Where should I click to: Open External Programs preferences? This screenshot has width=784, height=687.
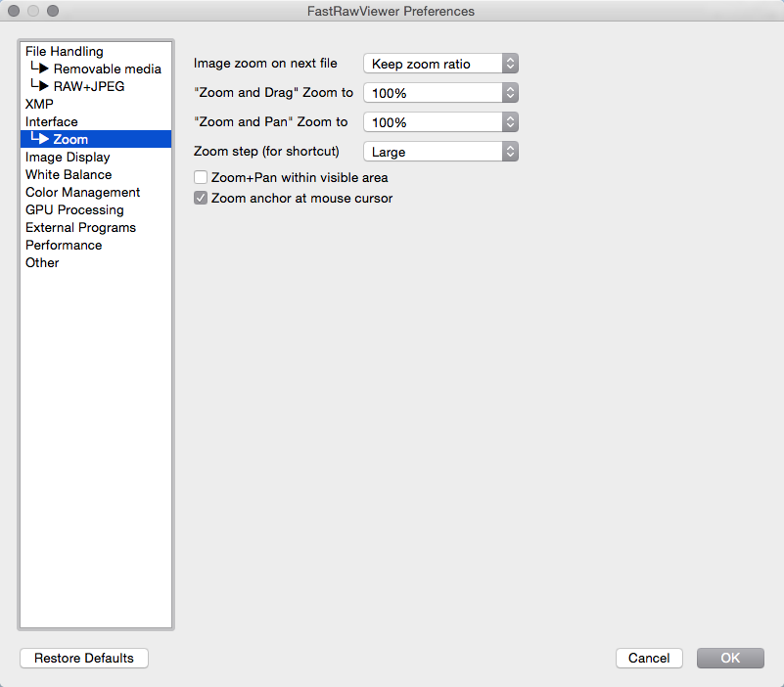pos(96,227)
